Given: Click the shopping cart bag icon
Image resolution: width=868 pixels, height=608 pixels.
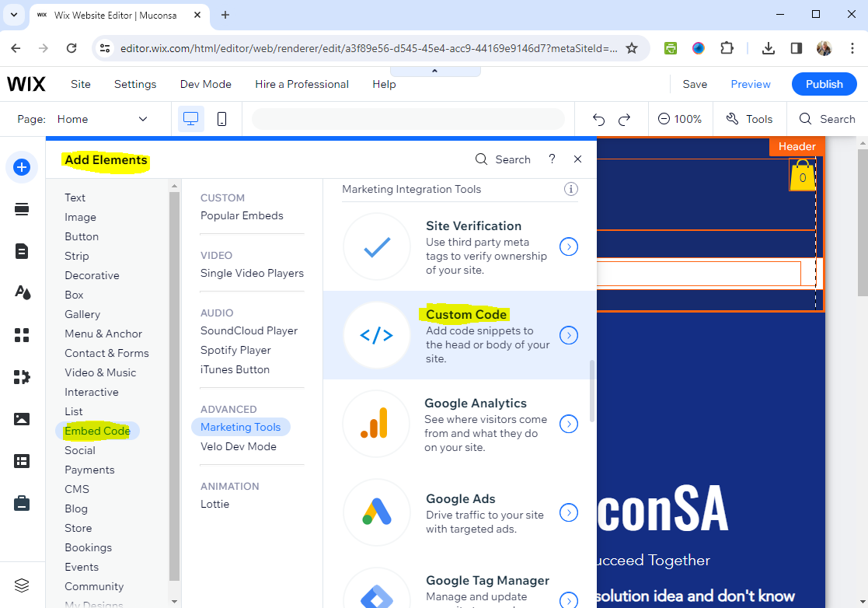Looking at the screenshot, I should (x=802, y=176).
